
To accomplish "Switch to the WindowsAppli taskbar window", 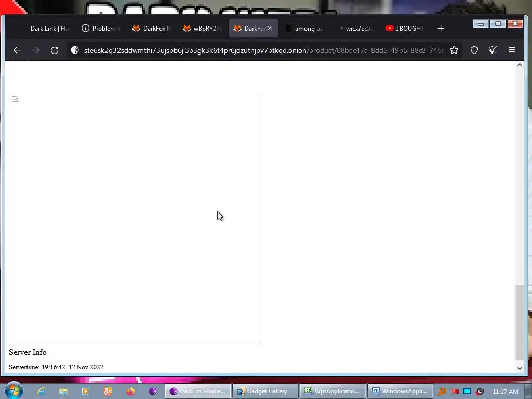I will [401, 391].
